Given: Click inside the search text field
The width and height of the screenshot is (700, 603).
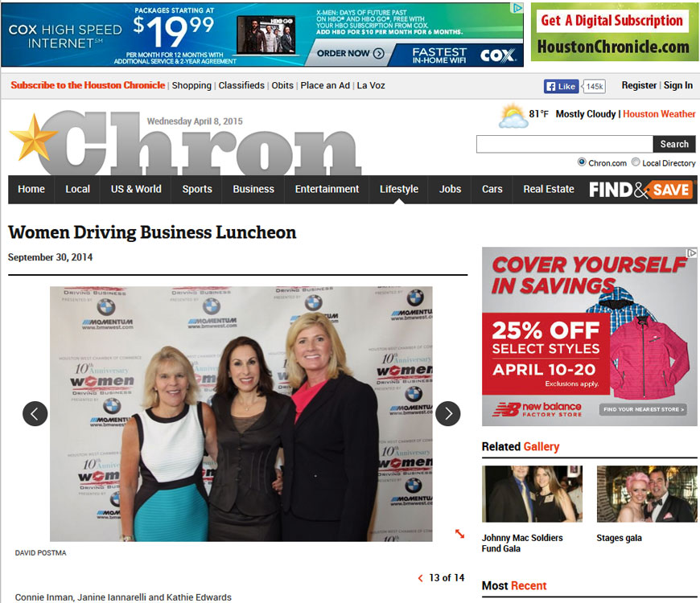Looking at the screenshot, I should coord(565,144).
